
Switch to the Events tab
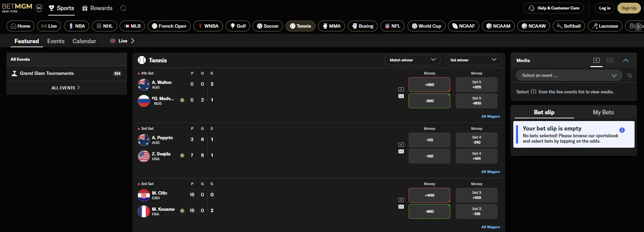pyautogui.click(x=56, y=41)
